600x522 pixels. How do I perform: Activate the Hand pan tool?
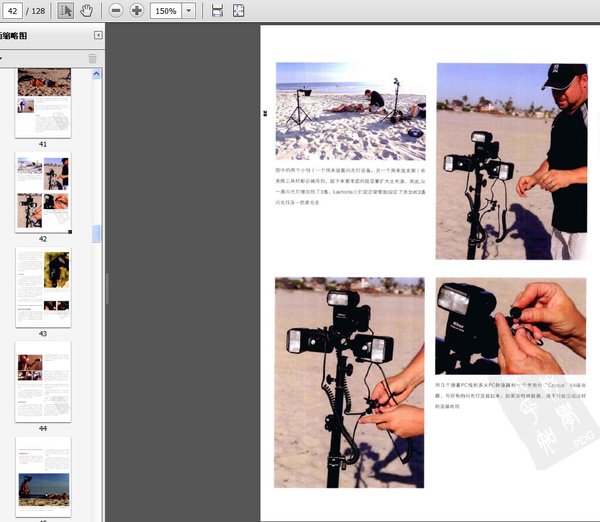pos(87,11)
